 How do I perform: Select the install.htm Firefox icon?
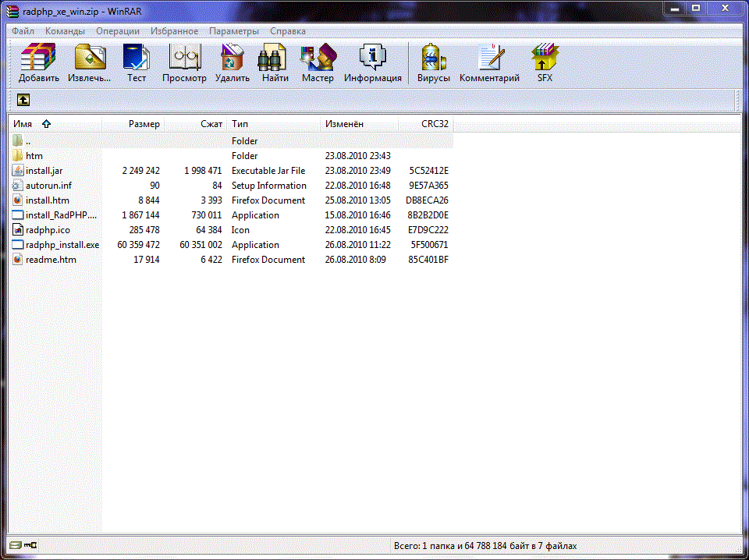click(18, 200)
